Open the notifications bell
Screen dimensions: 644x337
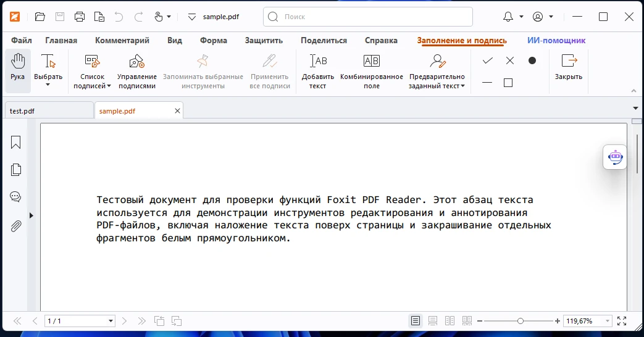[x=508, y=17]
